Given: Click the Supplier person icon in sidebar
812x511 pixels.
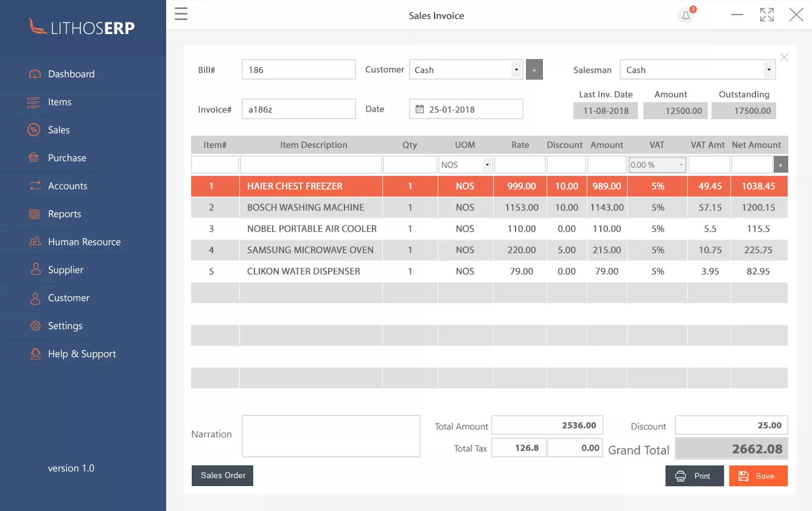Looking at the screenshot, I should point(36,269).
